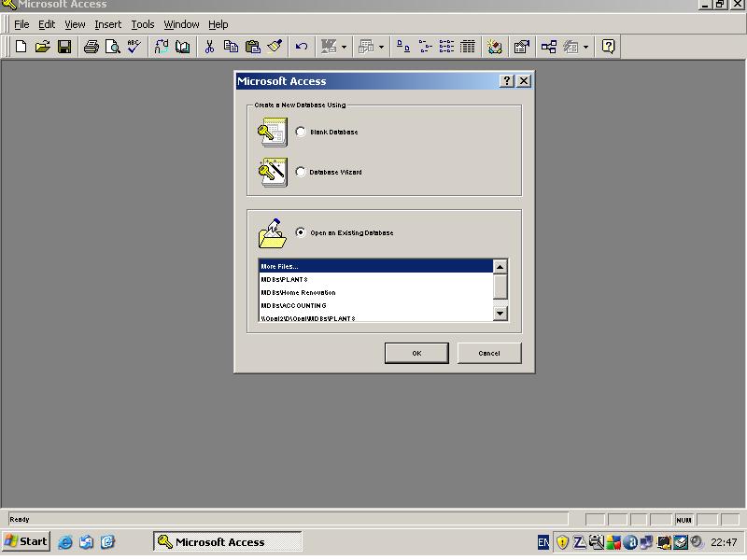Close the Microsoft Access startup dialog

coord(524,81)
